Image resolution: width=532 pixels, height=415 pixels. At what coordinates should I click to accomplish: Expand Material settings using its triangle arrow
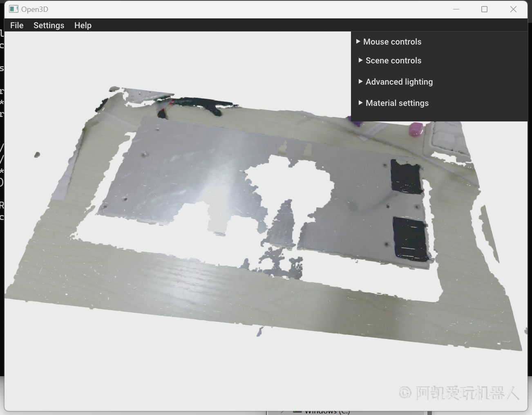(360, 103)
